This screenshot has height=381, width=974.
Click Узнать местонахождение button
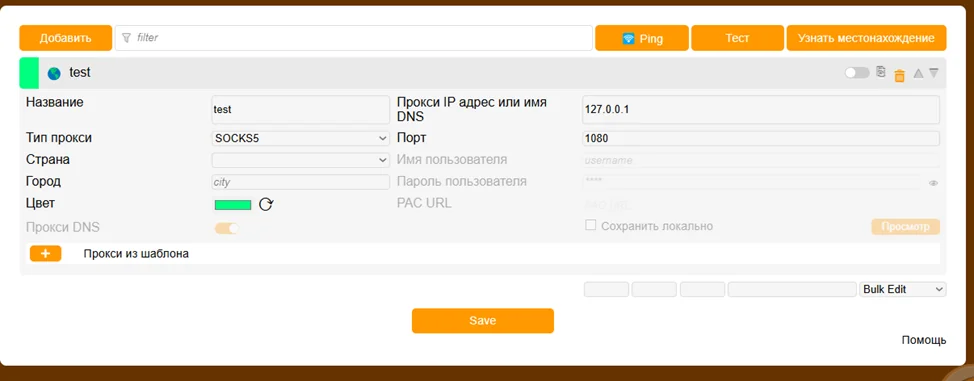867,38
